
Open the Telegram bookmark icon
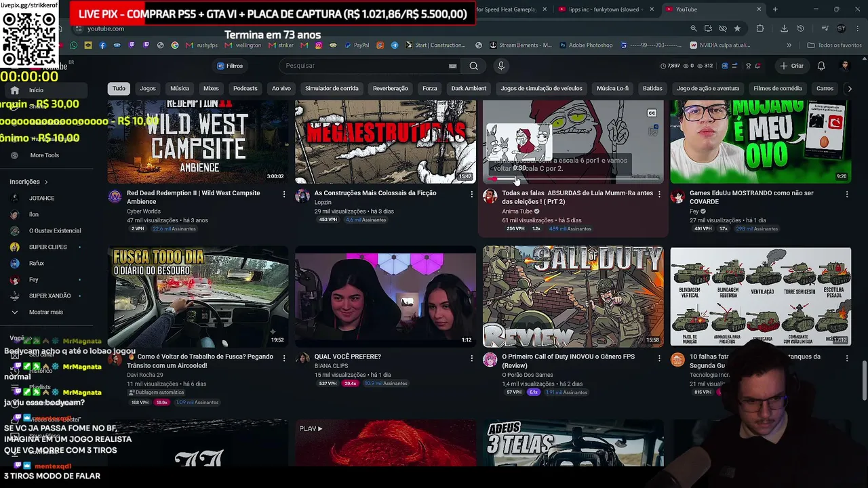[395, 45]
